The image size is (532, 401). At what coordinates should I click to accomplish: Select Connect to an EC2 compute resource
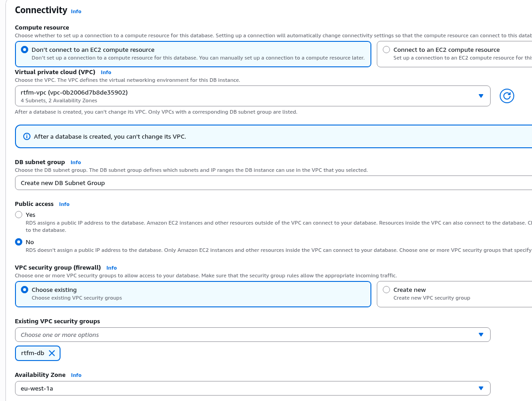(x=386, y=50)
